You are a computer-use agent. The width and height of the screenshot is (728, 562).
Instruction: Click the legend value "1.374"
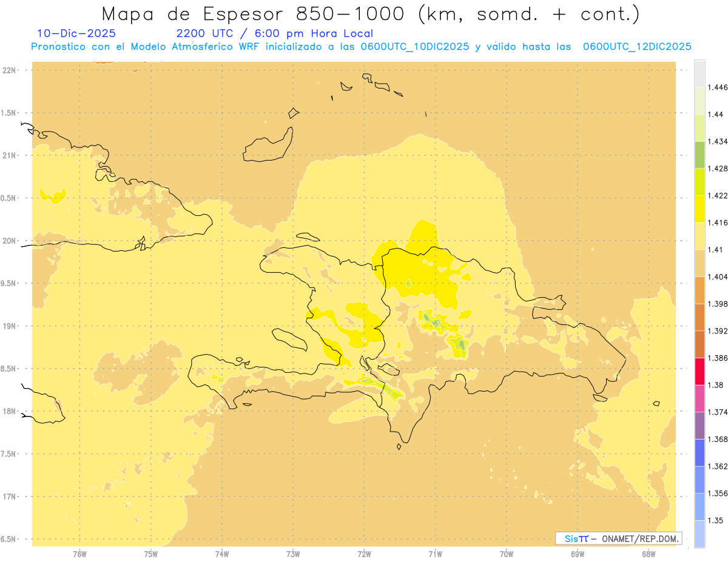[x=719, y=412]
